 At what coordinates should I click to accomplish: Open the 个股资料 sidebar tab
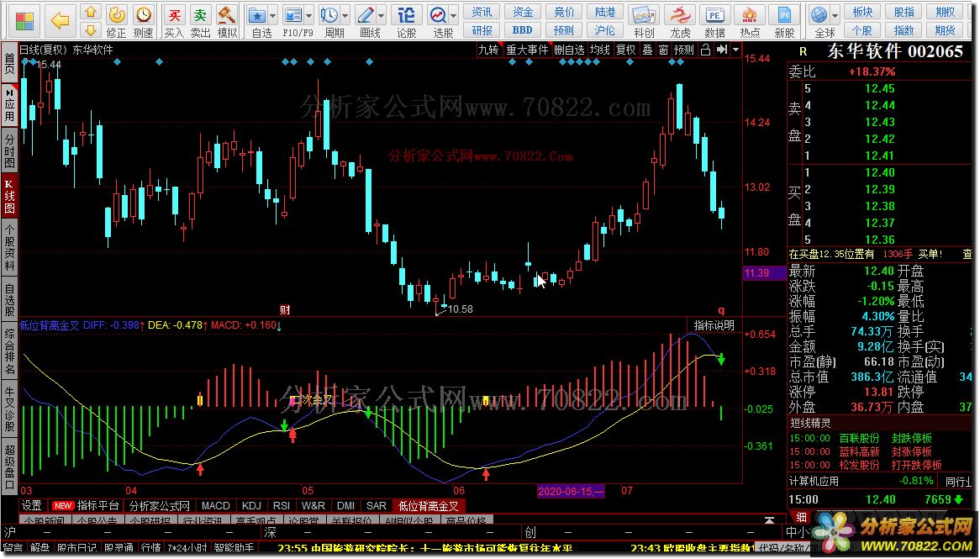pos(9,248)
